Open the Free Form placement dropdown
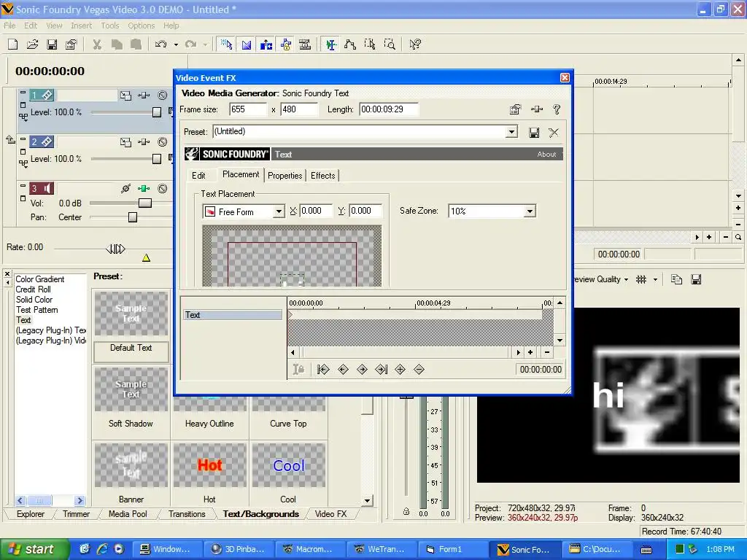This screenshot has height=560, width=747. click(x=279, y=211)
